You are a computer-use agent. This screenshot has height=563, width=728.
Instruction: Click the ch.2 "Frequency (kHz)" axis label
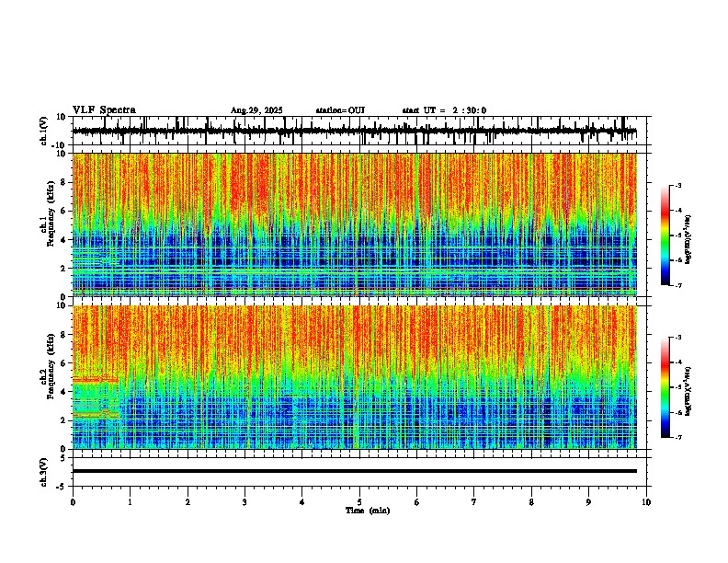coord(51,366)
